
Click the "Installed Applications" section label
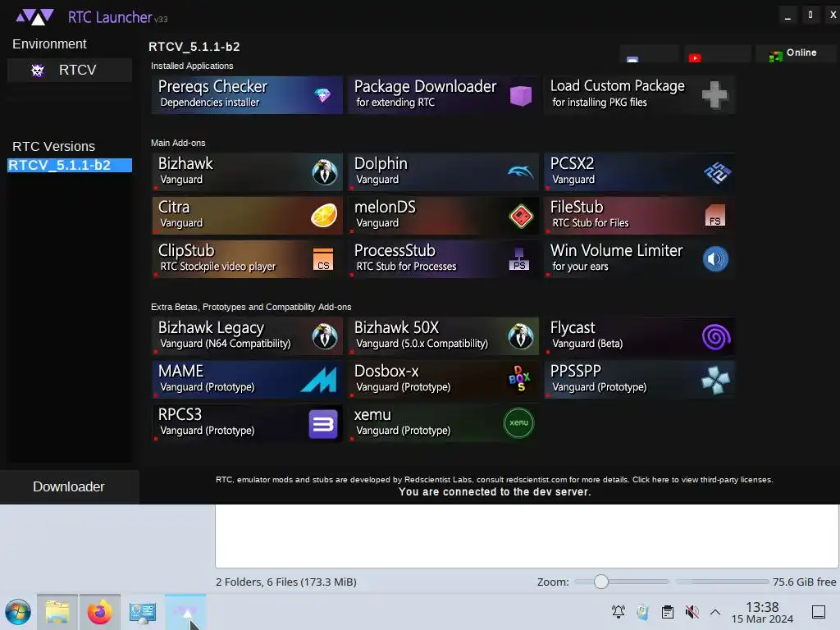coord(192,66)
